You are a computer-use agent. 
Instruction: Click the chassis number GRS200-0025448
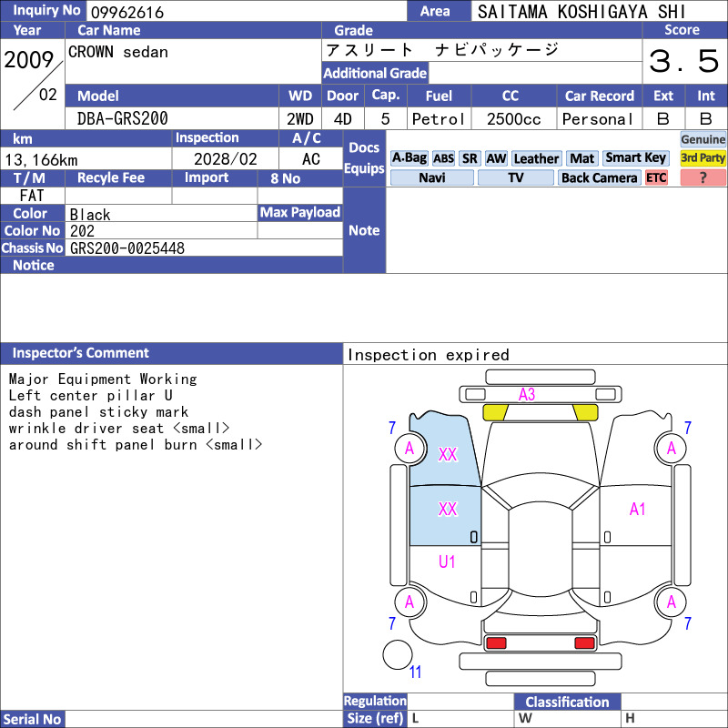[127, 248]
